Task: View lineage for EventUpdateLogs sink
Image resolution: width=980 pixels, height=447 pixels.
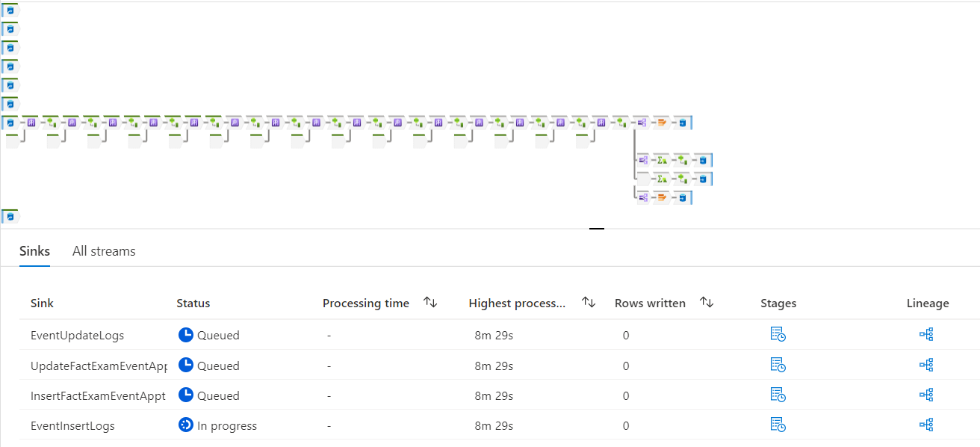Action: [926, 335]
